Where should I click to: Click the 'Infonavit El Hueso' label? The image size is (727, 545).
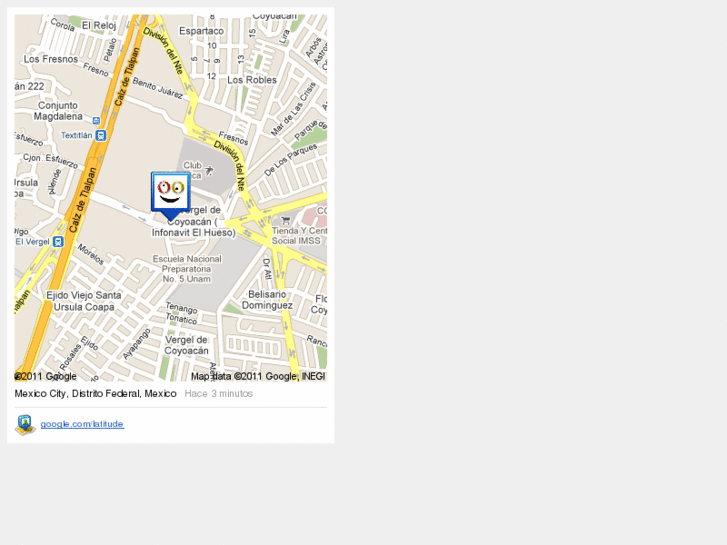(x=194, y=232)
